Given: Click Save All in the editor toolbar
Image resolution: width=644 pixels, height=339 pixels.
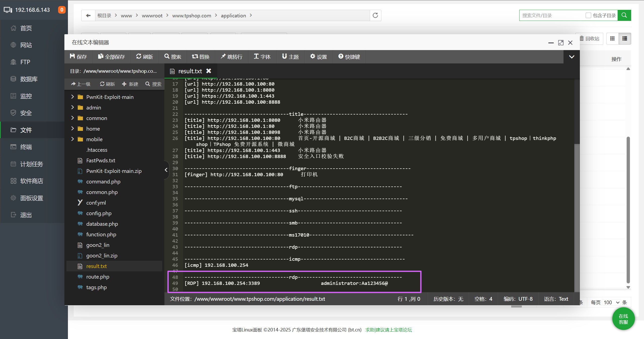Looking at the screenshot, I should pos(111,57).
